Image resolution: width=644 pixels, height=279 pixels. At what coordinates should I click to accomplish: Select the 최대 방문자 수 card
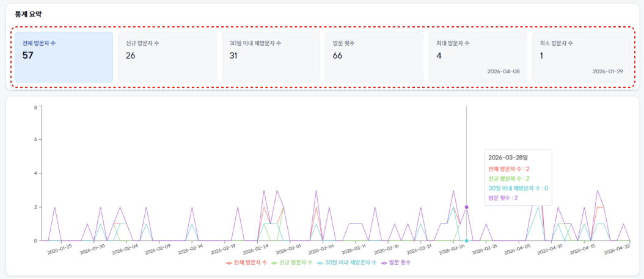point(477,57)
